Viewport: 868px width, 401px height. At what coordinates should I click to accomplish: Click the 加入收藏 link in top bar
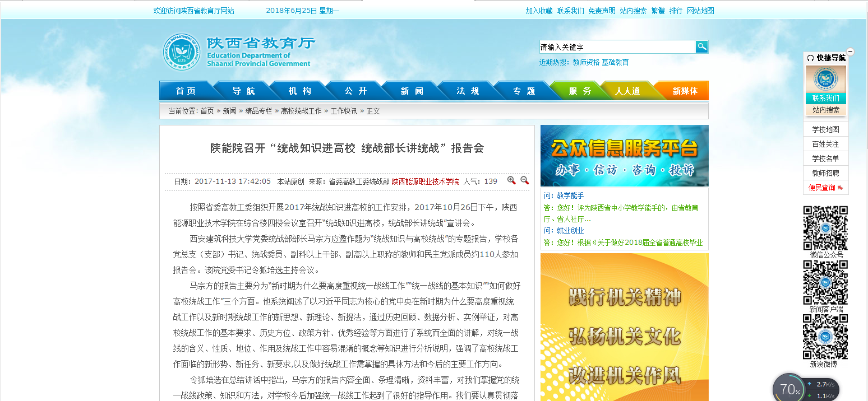[x=539, y=11]
